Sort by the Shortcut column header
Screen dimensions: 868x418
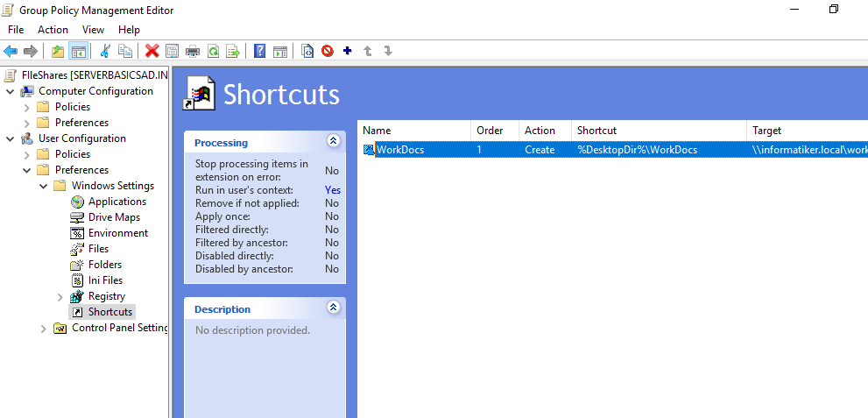659,131
